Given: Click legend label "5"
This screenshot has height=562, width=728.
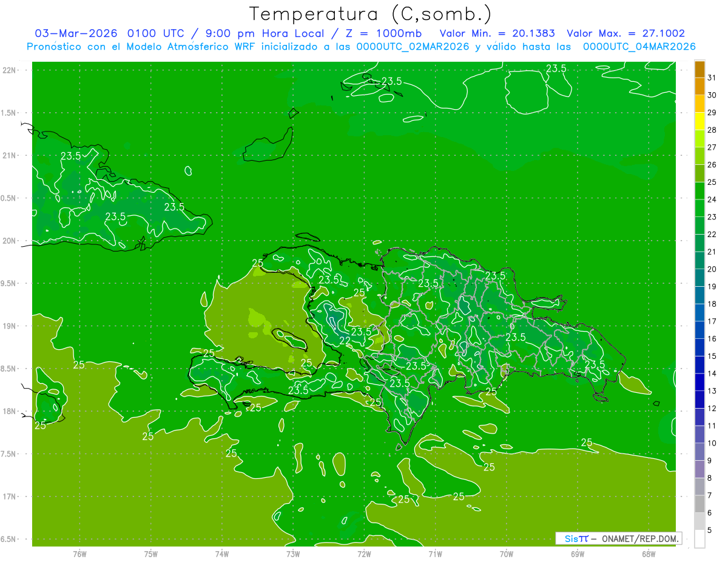Looking at the screenshot, I should click(709, 530).
